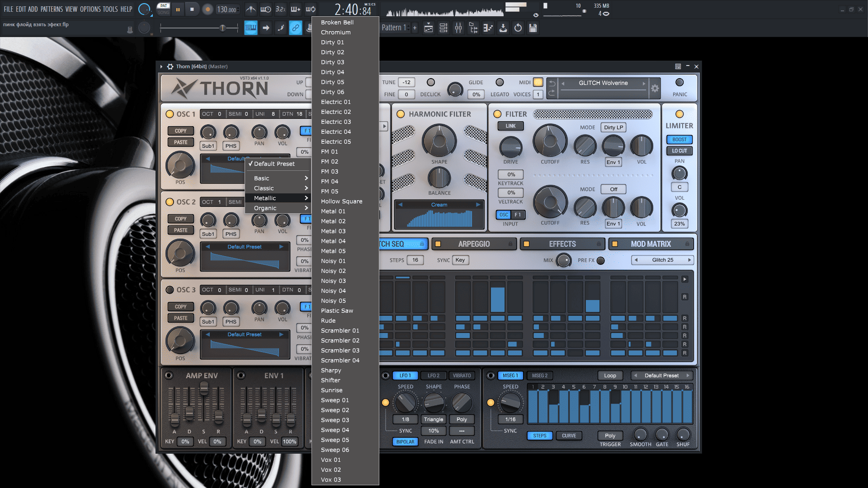Pick Vox 02 from the list
The image size is (868, 488).
[345, 470]
